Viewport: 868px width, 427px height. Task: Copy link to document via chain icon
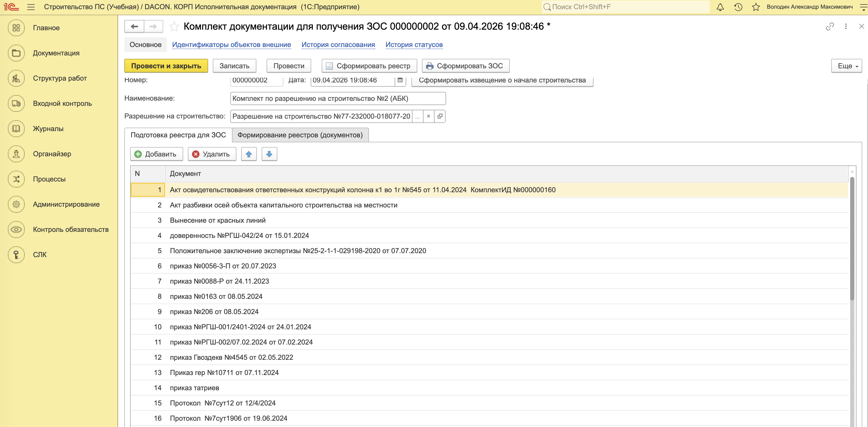tap(830, 26)
